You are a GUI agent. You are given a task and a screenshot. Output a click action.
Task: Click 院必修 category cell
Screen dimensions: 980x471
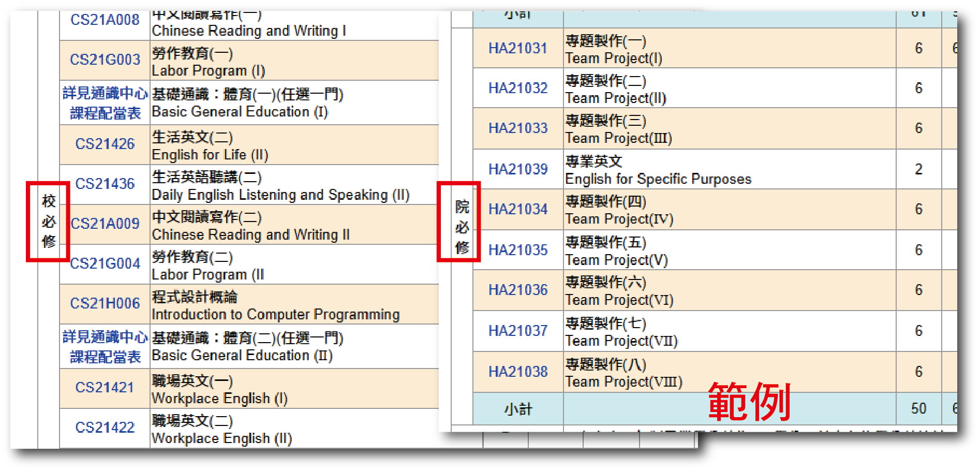pyautogui.click(x=462, y=227)
